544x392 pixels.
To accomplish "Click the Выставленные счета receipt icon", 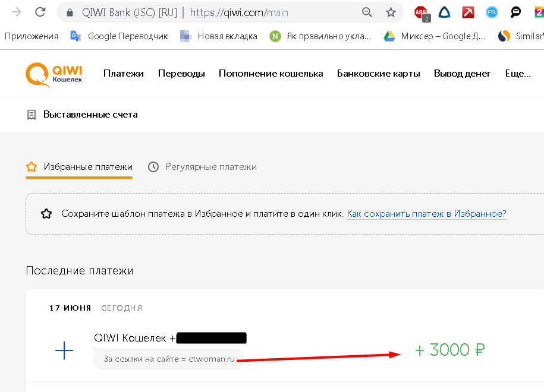I will [32, 115].
